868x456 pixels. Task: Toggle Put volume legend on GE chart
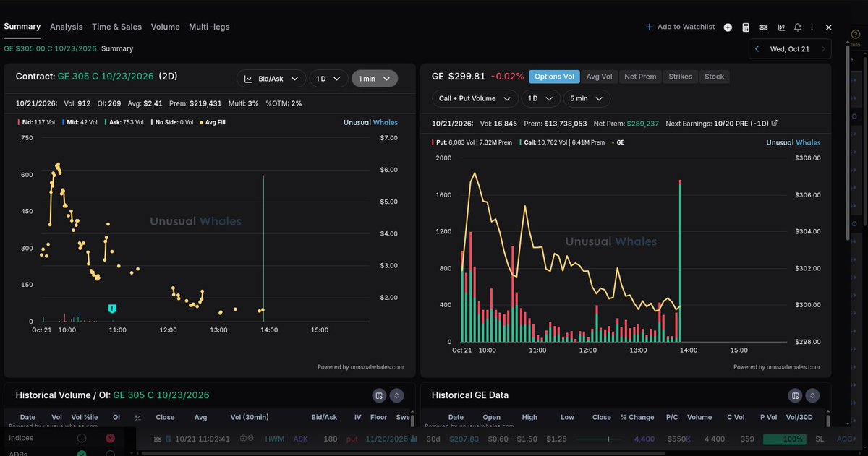[472, 142]
